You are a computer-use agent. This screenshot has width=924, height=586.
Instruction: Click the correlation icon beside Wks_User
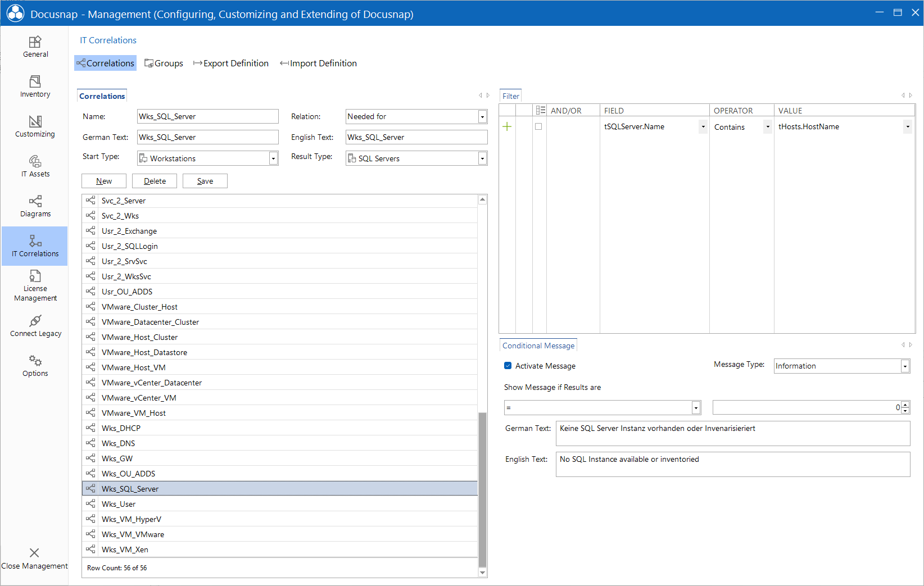(x=90, y=503)
